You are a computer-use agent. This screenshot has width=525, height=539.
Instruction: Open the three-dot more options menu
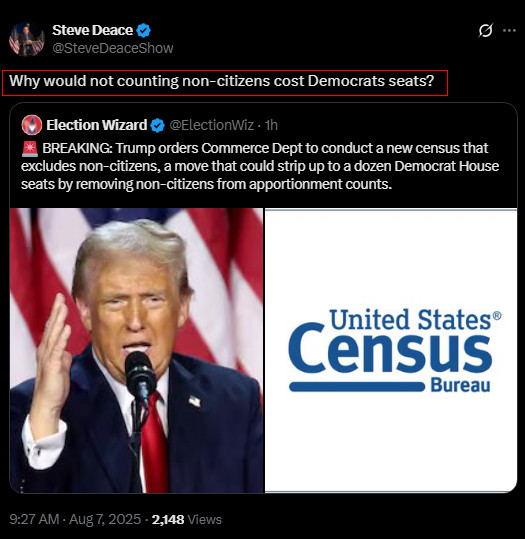[x=509, y=31]
